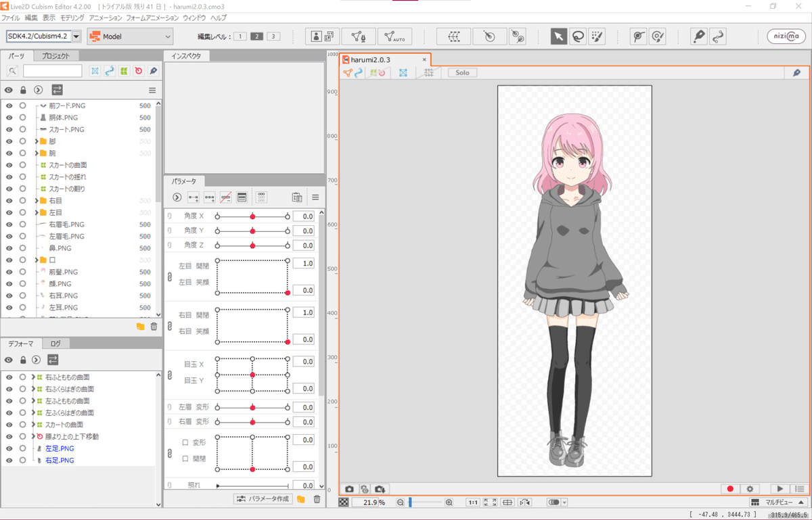Viewport: 812px width, 520px height.
Task: Open the manual mesh edit tool
Action: click(x=359, y=37)
